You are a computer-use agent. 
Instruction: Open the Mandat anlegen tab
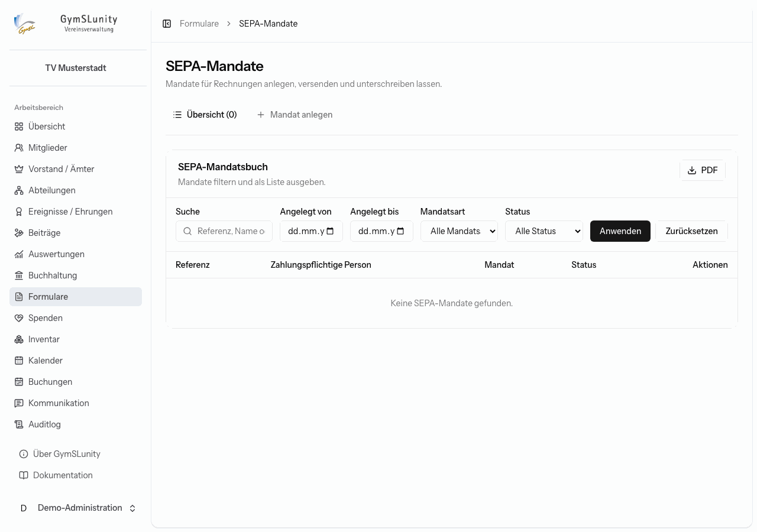[295, 115]
